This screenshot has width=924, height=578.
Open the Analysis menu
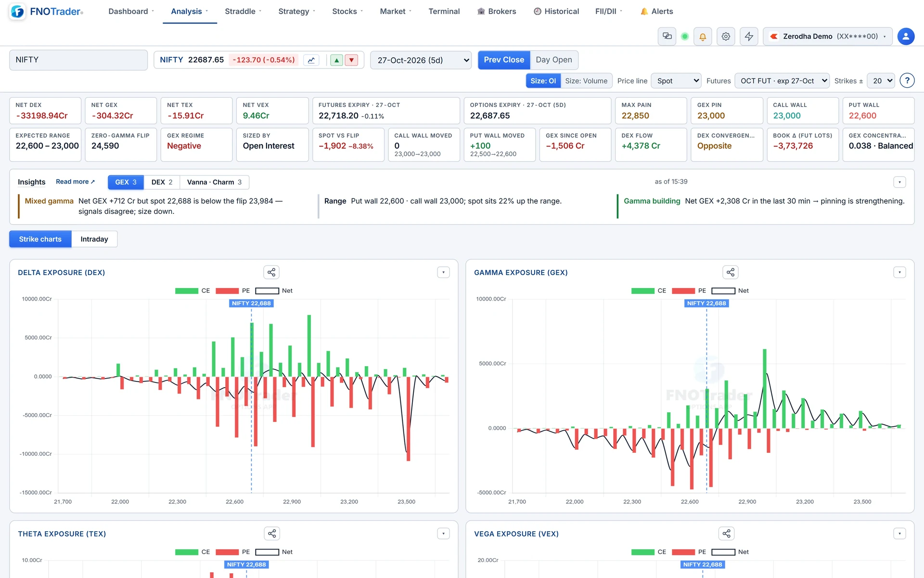click(190, 12)
